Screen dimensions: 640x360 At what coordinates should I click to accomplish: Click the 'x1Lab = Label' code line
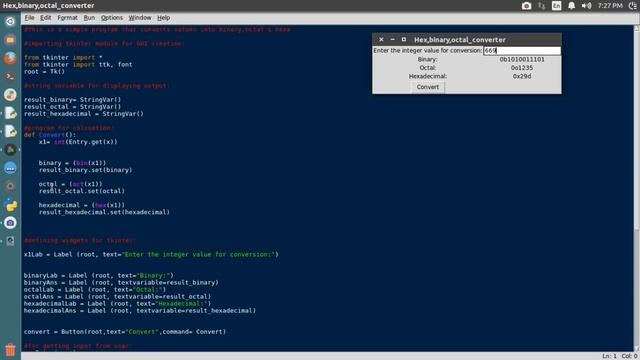tap(151, 254)
